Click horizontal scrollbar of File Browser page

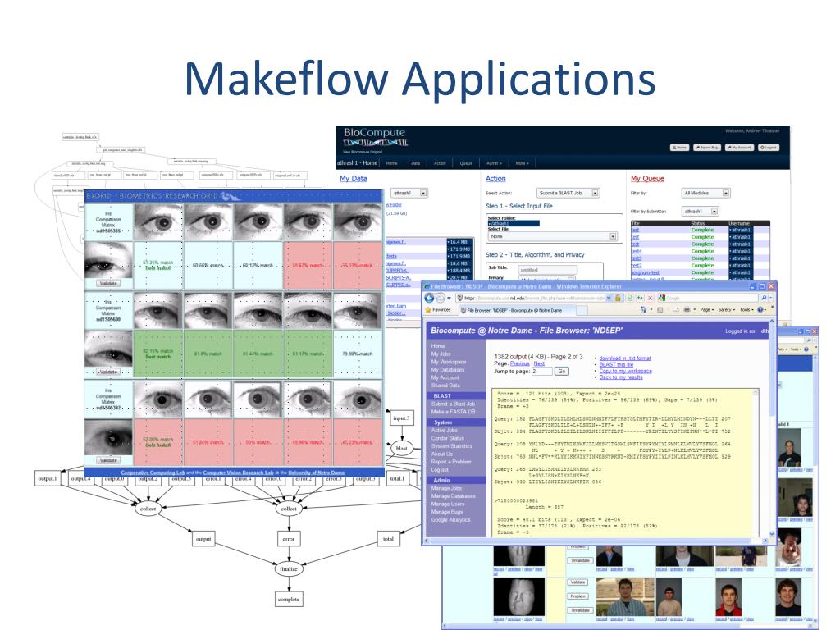pos(596,541)
